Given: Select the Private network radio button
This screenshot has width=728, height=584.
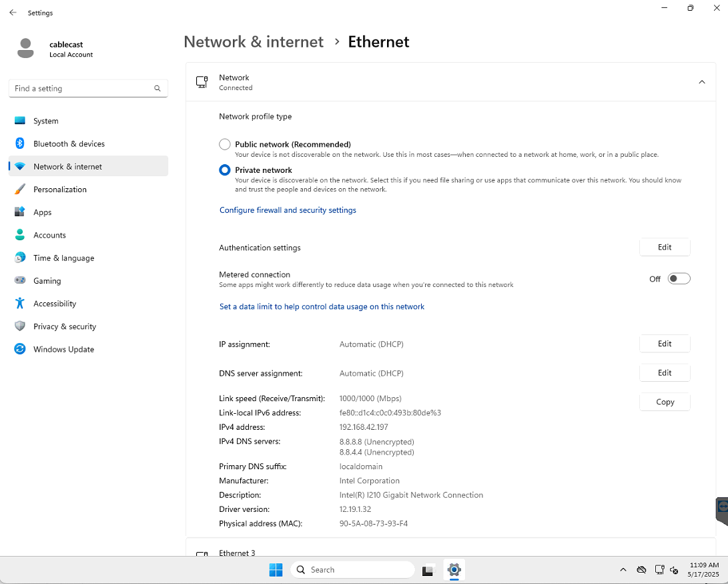Looking at the screenshot, I should (x=224, y=170).
